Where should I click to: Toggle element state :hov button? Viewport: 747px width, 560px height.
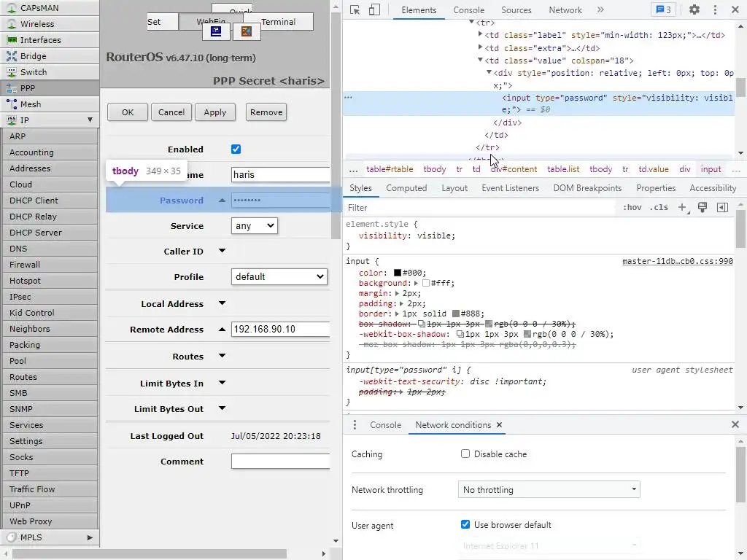point(632,207)
